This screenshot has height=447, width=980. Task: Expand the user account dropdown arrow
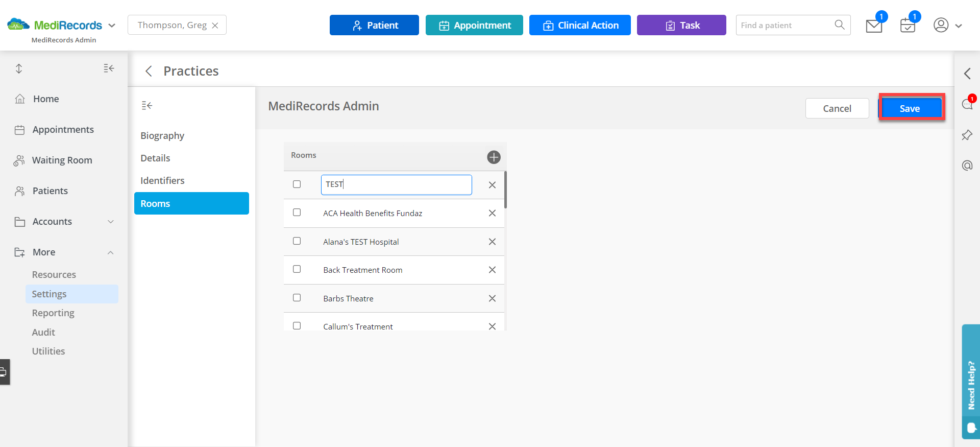[959, 26]
